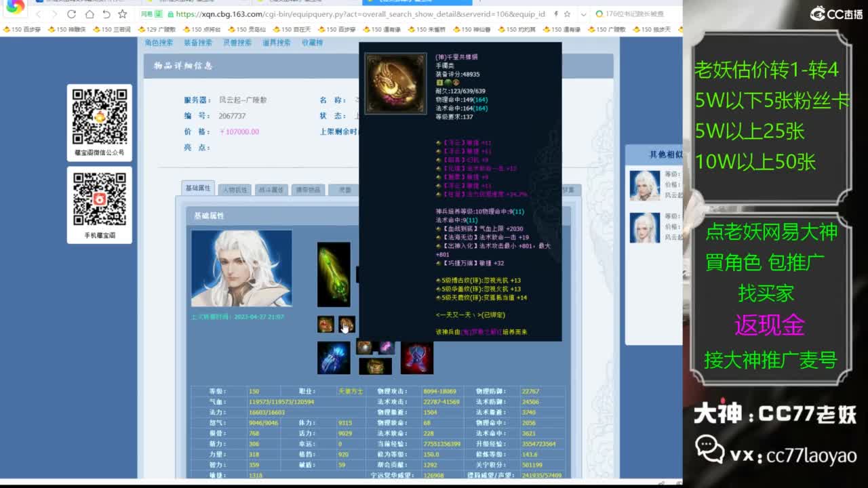
Task: Click the 法术防御 value 24506
Action: coord(530,402)
